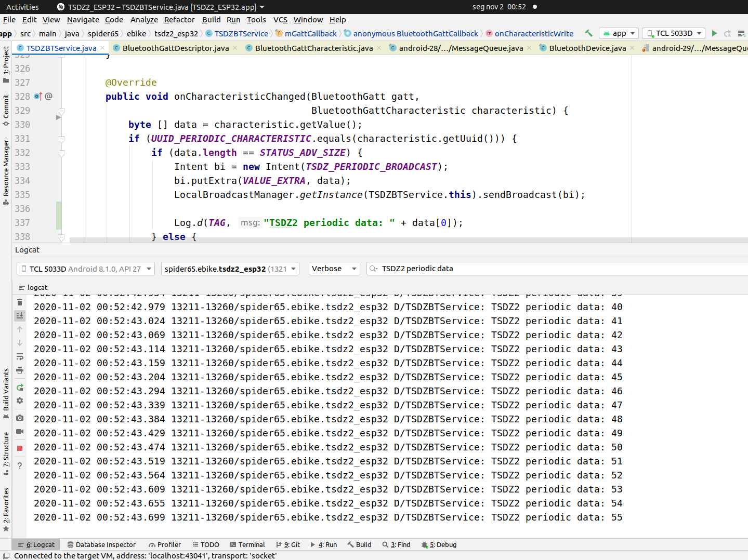Restart logcat with green arrow icon
The width and height of the screenshot is (748, 560).
click(20, 388)
